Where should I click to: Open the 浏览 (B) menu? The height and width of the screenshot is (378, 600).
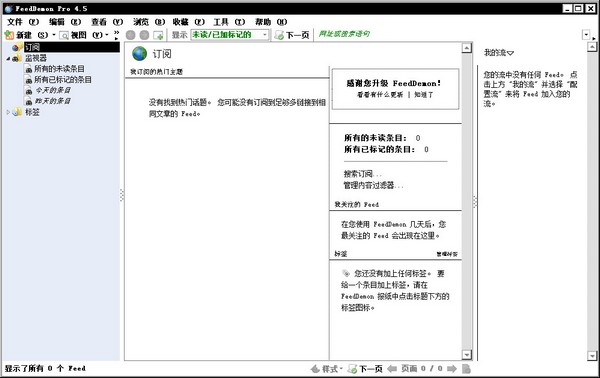point(149,22)
